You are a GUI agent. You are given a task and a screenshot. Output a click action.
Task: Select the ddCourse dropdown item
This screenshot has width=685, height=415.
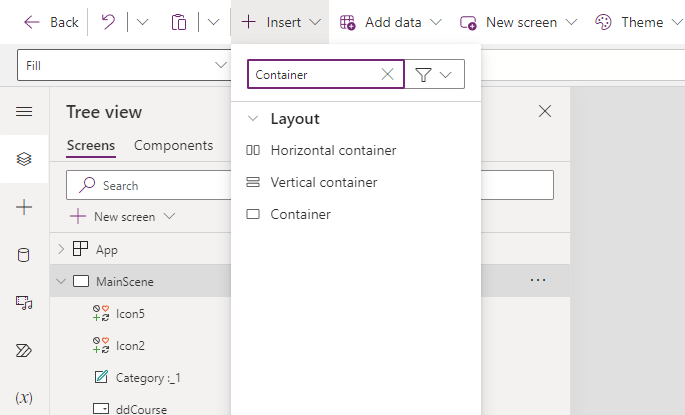pos(141,409)
